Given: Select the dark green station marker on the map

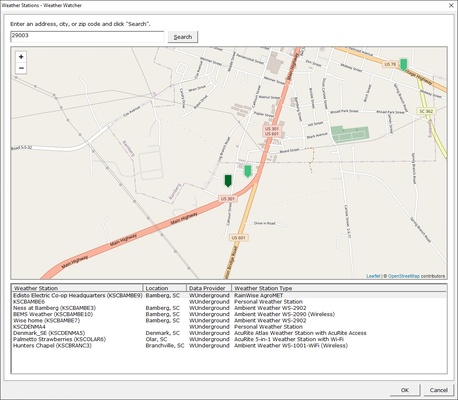Looking at the screenshot, I should pyautogui.click(x=228, y=181).
